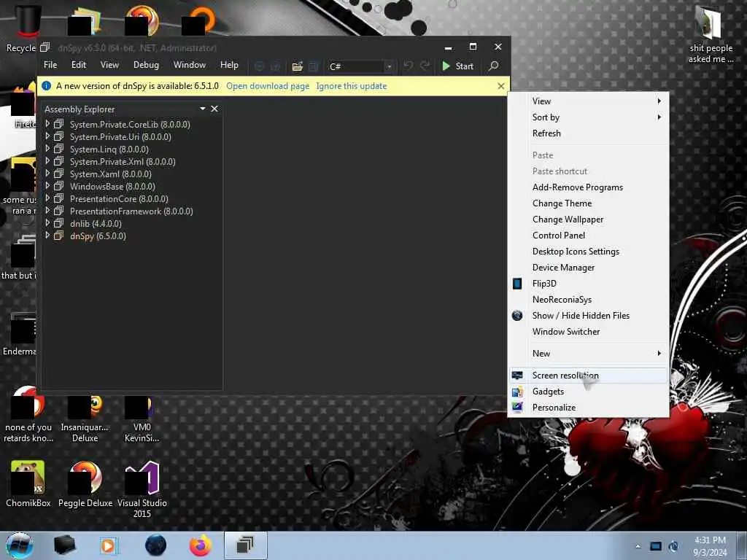Expand the System.Private.Xml assembly node

point(47,161)
